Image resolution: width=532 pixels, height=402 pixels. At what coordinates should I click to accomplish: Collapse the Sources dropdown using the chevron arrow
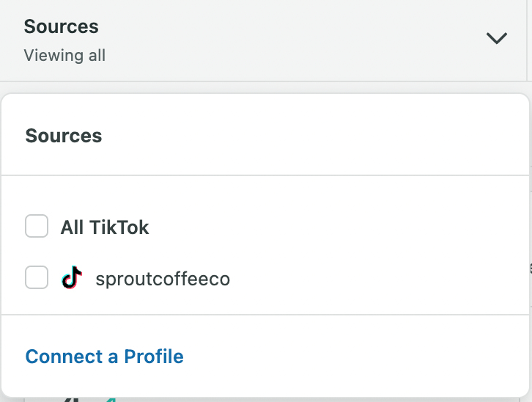click(496, 38)
